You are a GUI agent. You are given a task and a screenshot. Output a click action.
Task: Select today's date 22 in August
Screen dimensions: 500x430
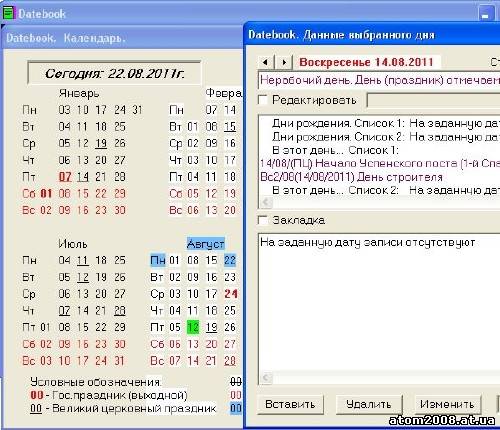click(230, 260)
